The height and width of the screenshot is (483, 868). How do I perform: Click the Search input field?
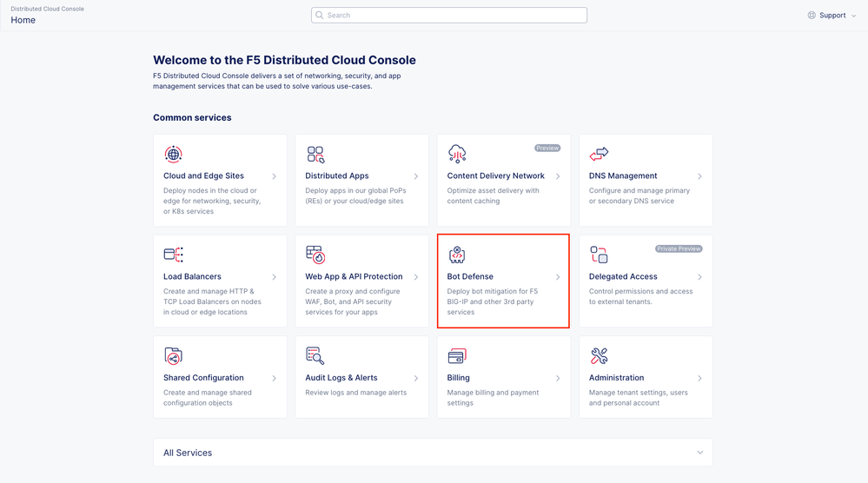tap(449, 16)
